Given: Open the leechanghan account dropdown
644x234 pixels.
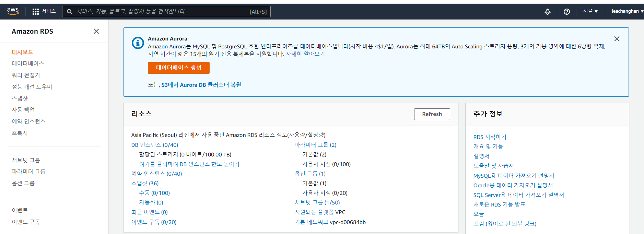Looking at the screenshot, I should point(628,11).
